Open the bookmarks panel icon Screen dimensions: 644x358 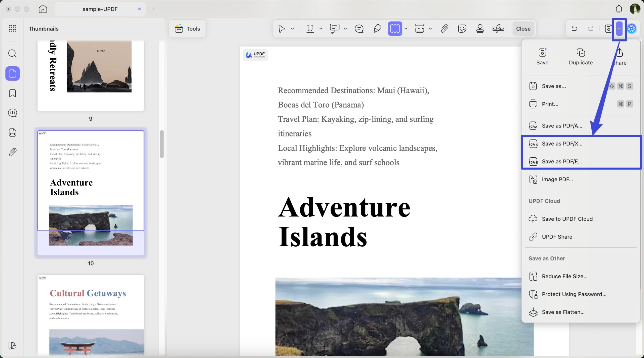coord(12,93)
